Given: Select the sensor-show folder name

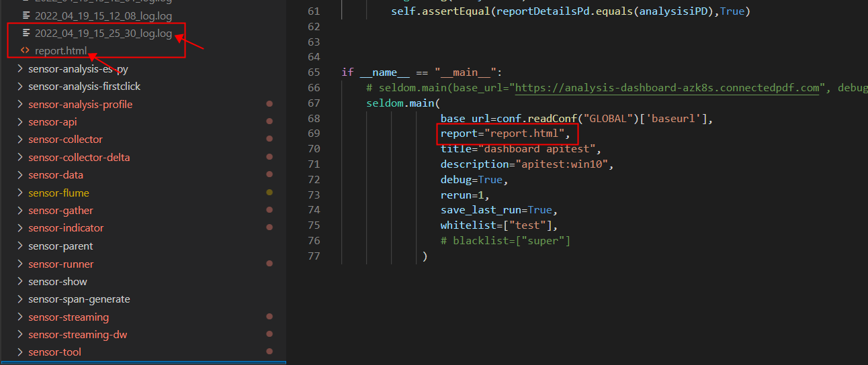Looking at the screenshot, I should (58, 281).
